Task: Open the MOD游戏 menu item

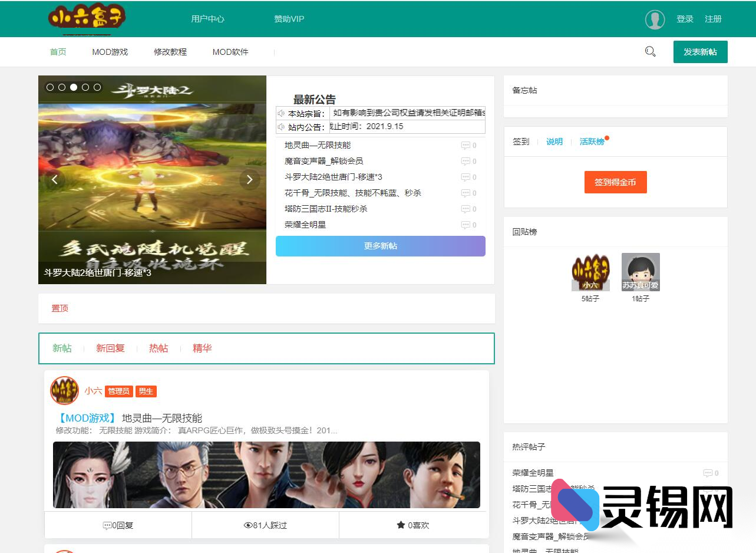Action: point(110,52)
